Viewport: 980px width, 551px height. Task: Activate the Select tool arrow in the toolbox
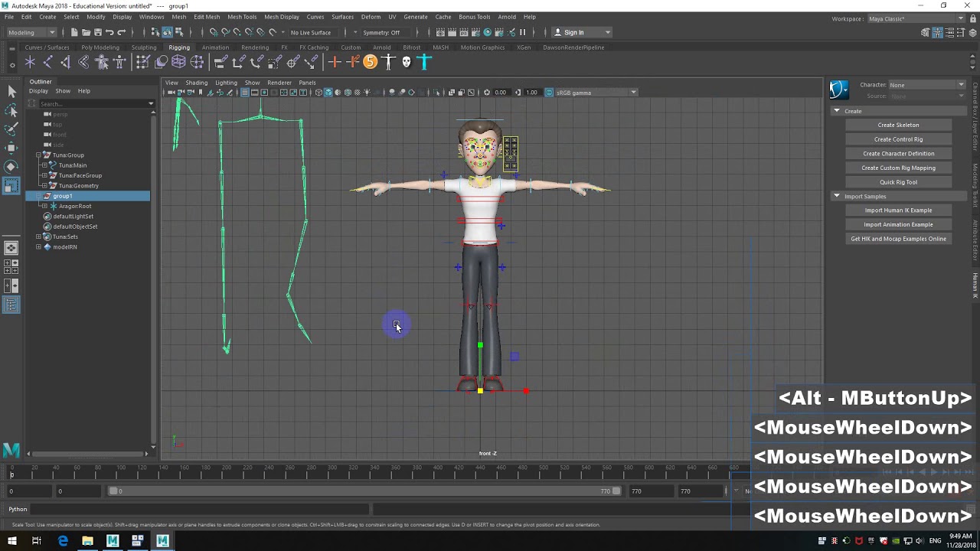coord(11,91)
